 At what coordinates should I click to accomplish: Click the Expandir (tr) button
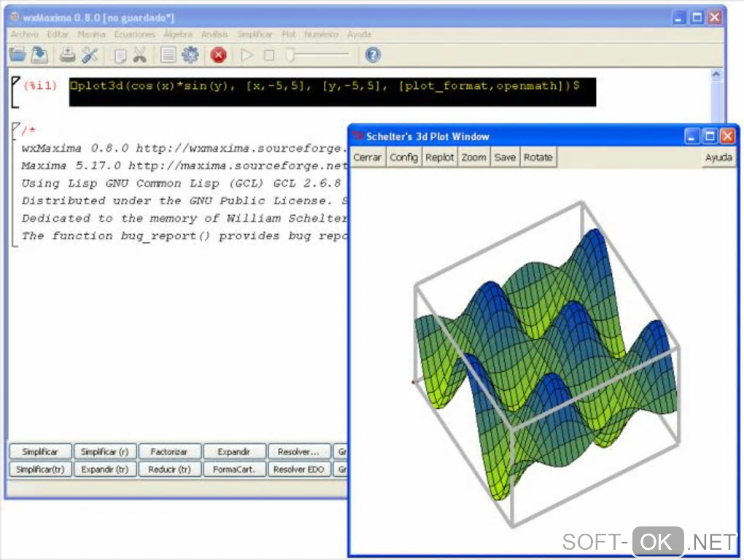coord(105,469)
